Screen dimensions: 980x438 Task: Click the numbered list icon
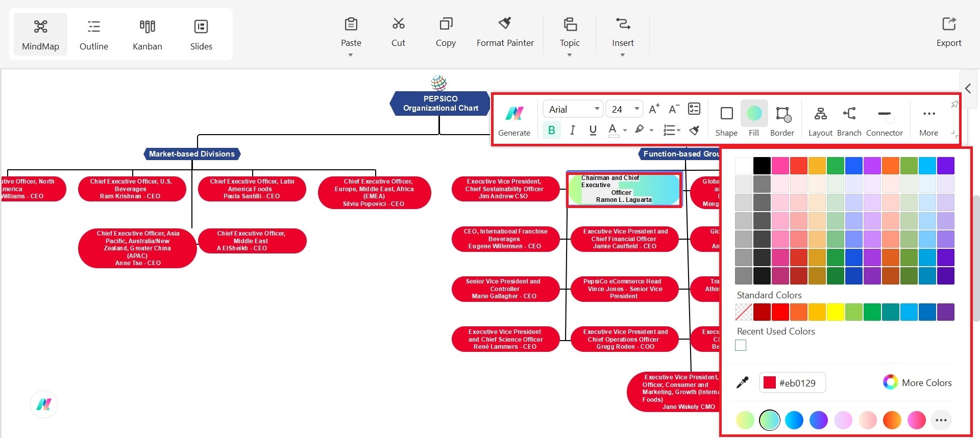(669, 131)
